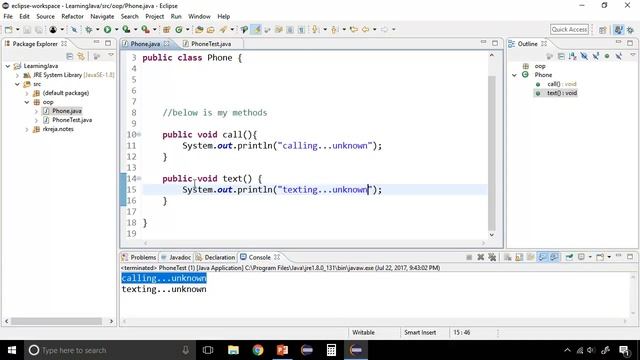Open Calculator from the taskbar

[x=331, y=350]
